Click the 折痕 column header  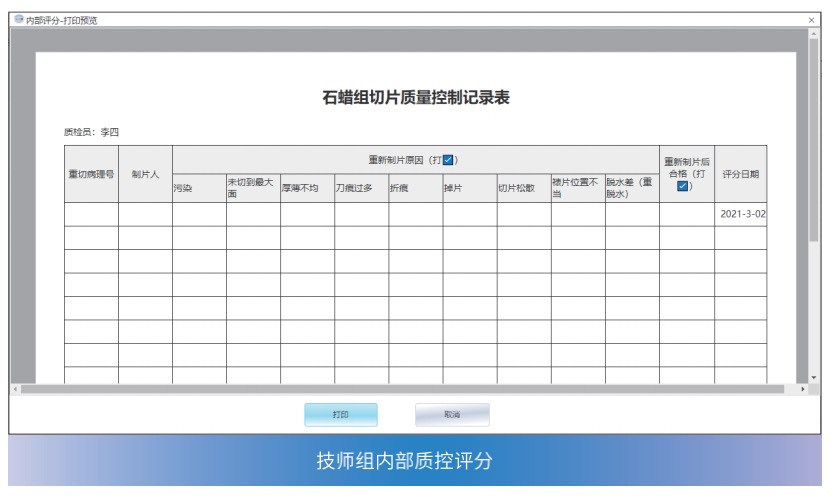point(416,188)
